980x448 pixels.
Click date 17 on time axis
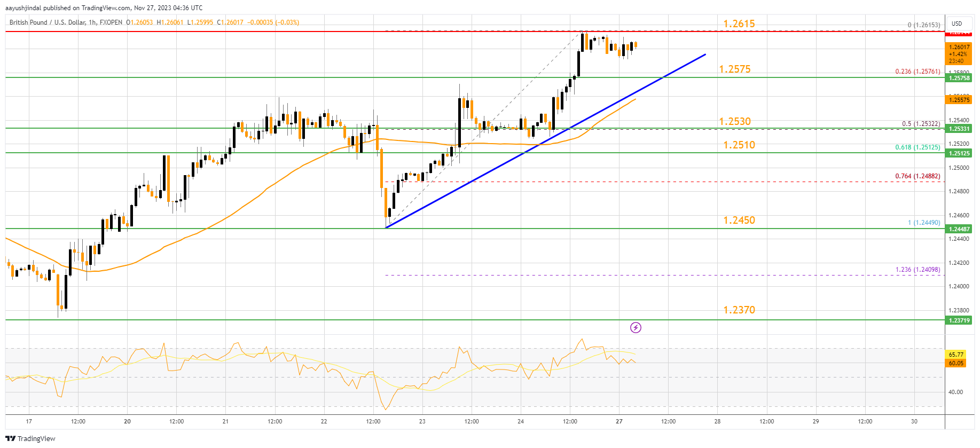pyautogui.click(x=29, y=421)
